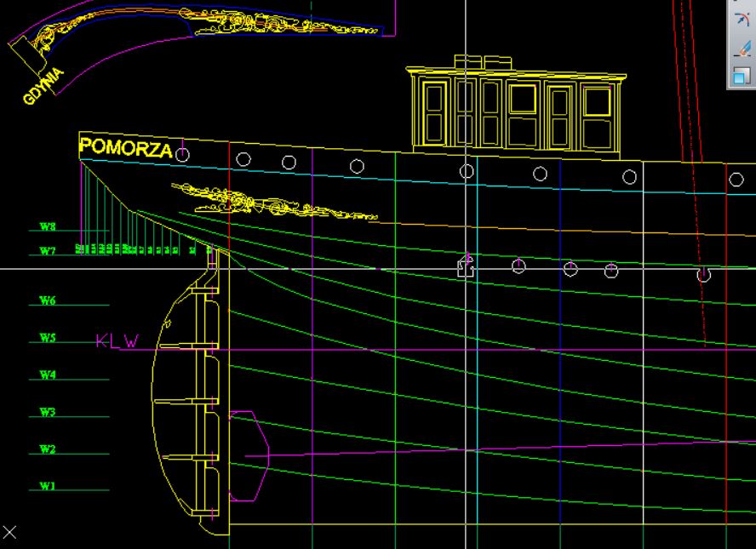Click the W4 waterline label
The width and height of the screenshot is (756, 549).
[47, 375]
